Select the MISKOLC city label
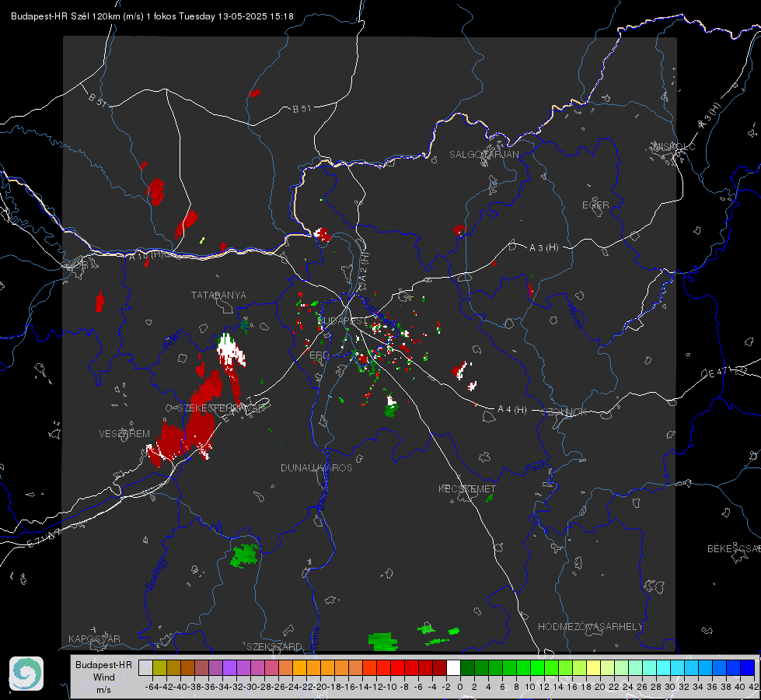Image resolution: width=761 pixels, height=700 pixels. (x=674, y=146)
